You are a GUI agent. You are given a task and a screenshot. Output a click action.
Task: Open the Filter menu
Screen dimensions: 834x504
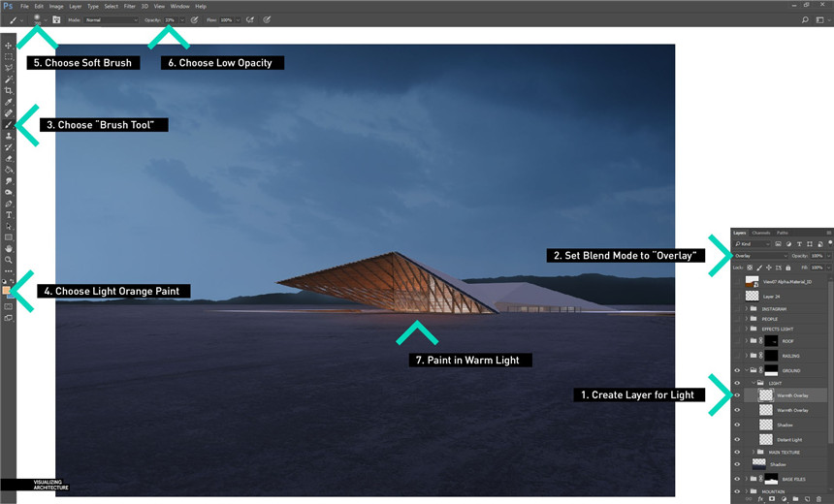tap(129, 6)
